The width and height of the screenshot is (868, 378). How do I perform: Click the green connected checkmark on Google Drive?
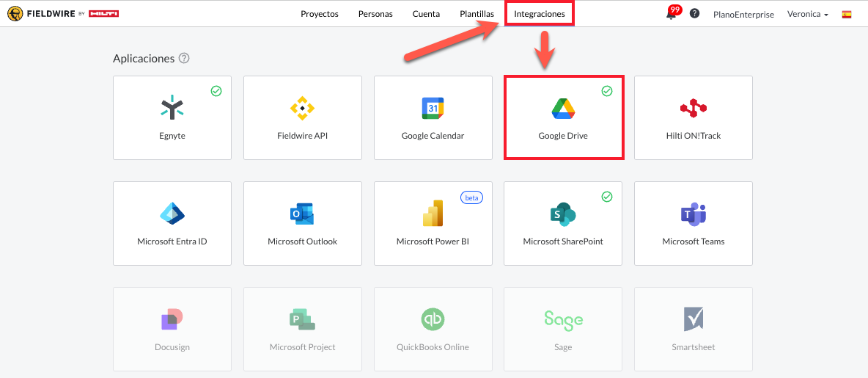[x=607, y=91]
